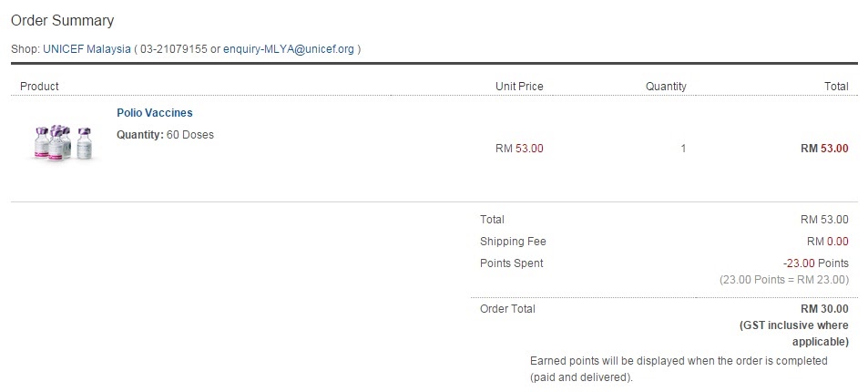Click the product quantity value 1
Viewport: 868px width, 392px height.
pos(683,148)
